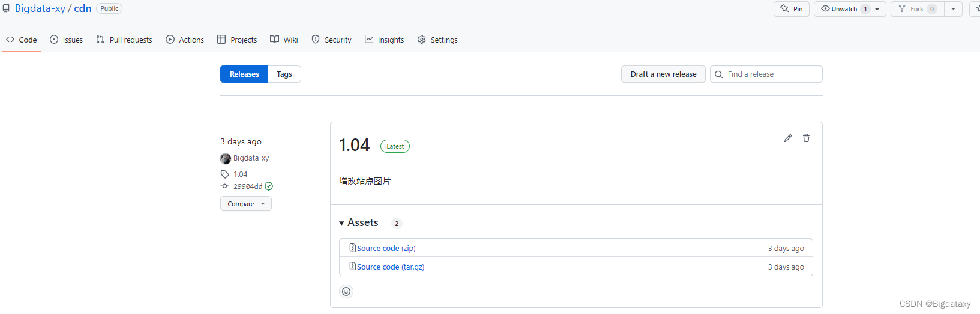The image size is (980, 314).
Task: Switch to the Tags tab
Action: click(x=284, y=74)
